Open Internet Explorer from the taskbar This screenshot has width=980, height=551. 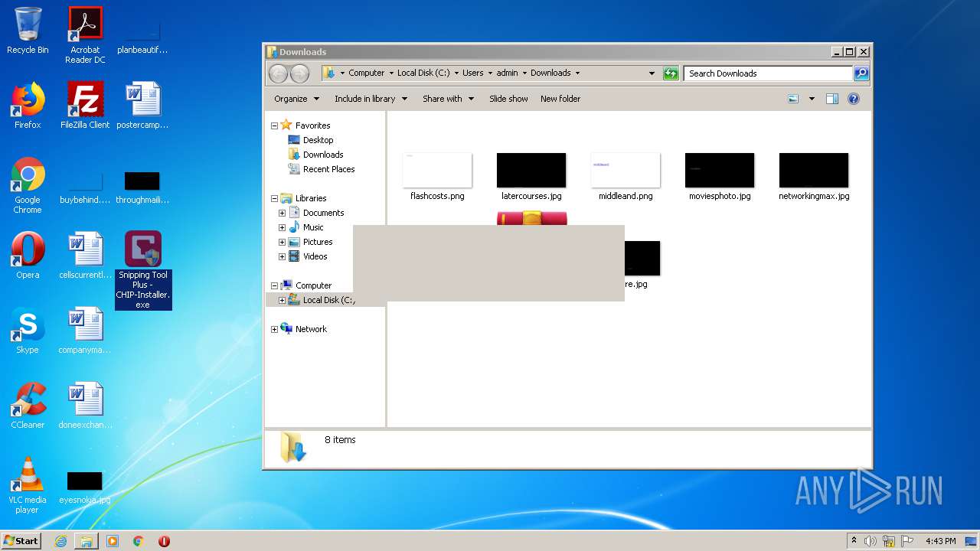click(x=60, y=541)
